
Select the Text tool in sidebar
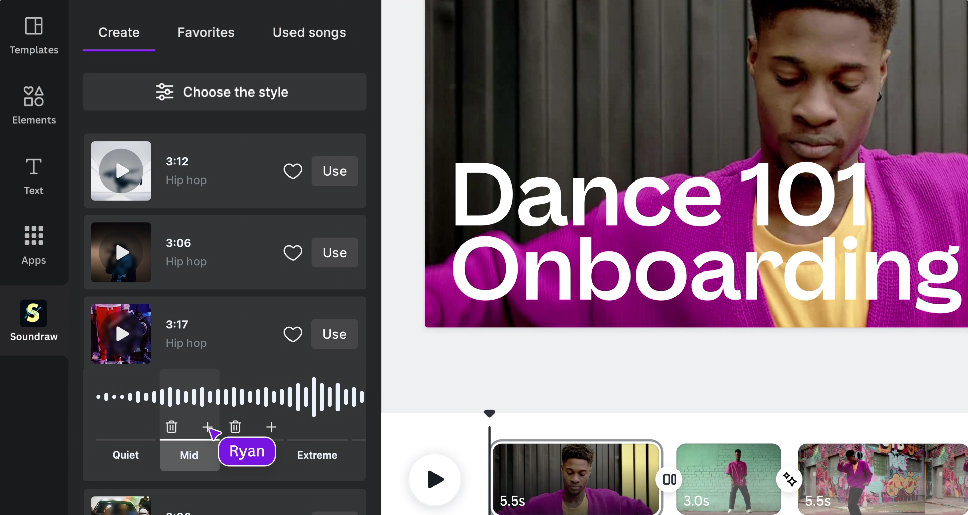[34, 174]
